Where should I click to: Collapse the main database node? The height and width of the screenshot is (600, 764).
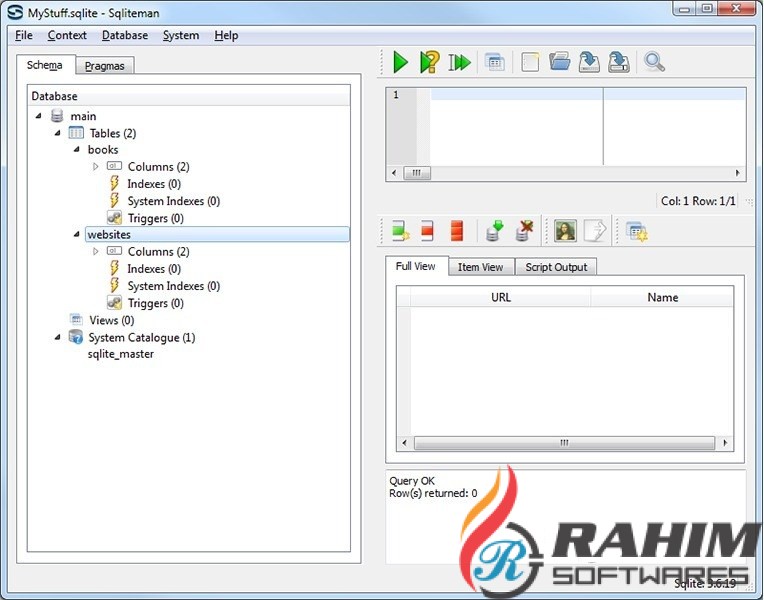38,116
